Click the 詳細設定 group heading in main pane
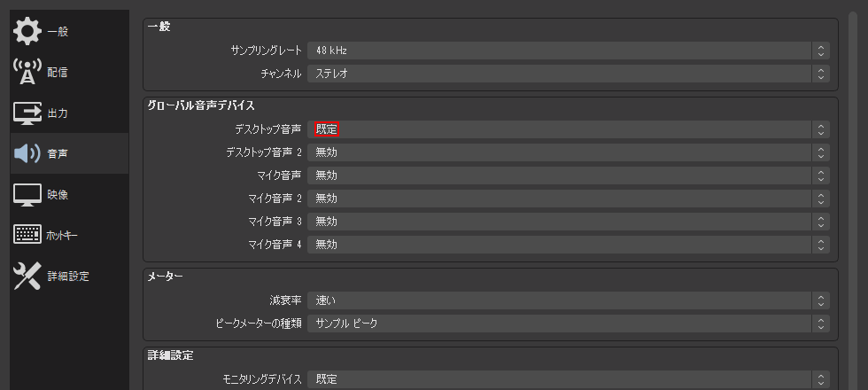Screen dimensions: 868x390 170,355
